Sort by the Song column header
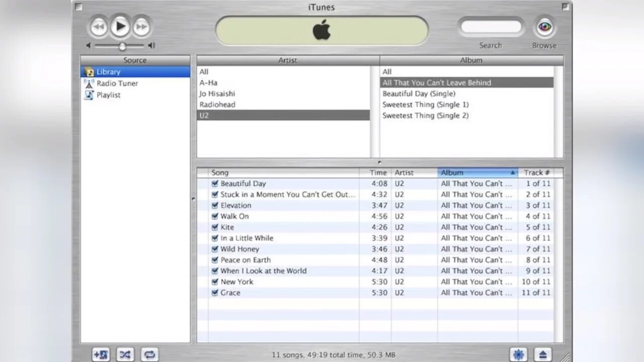Image resolution: width=644 pixels, height=362 pixels. point(283,172)
